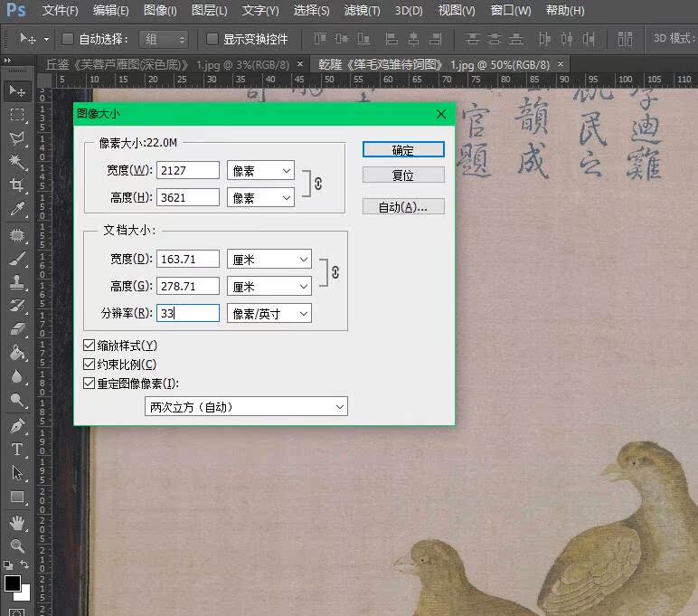The height and width of the screenshot is (616, 698).
Task: Select the Rectangle shape tool
Action: 17,498
